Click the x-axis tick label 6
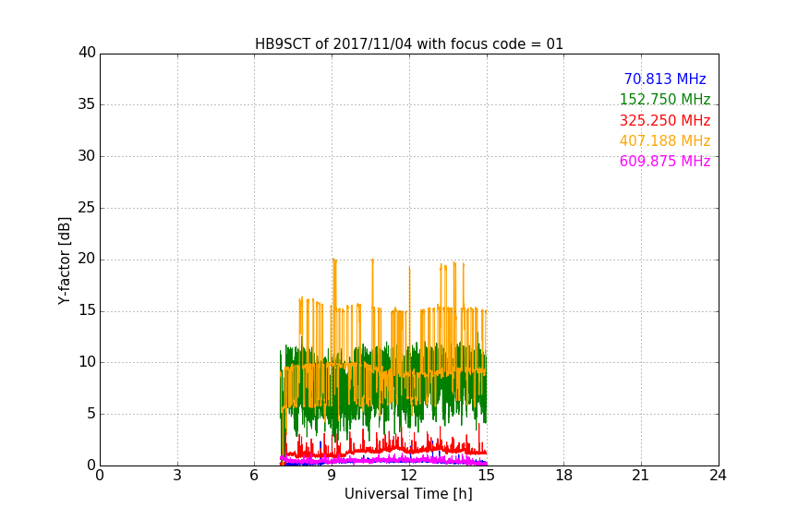 [x=255, y=476]
